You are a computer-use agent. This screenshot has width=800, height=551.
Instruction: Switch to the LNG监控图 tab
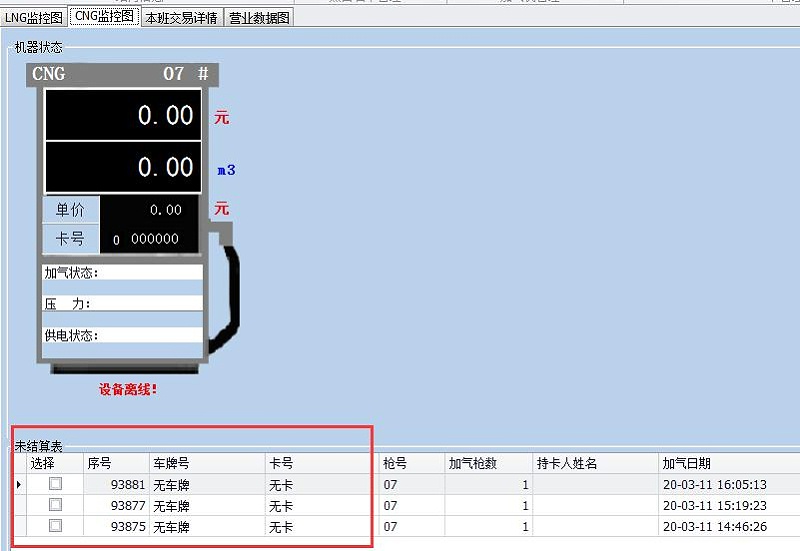pos(33,18)
